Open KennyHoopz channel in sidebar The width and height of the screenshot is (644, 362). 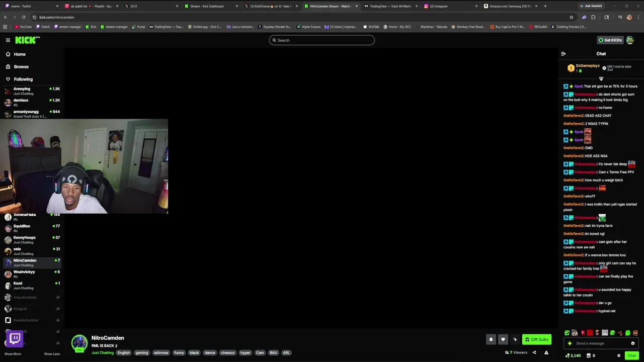[x=32, y=240]
